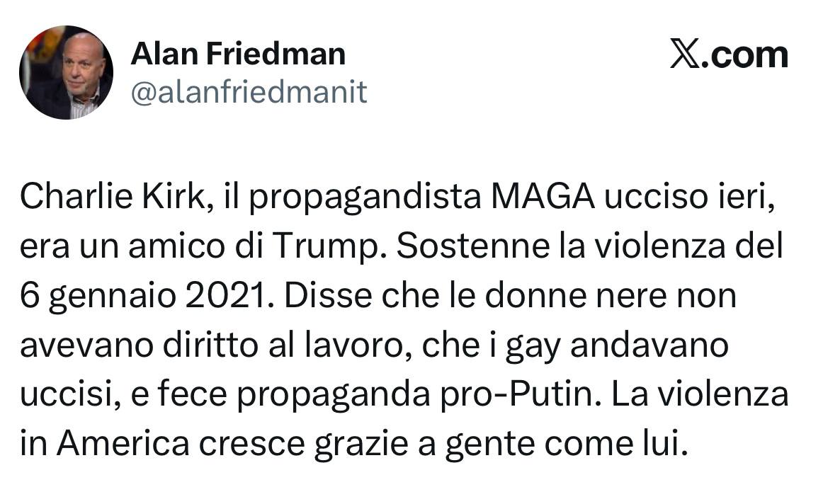The height and width of the screenshot is (504, 828).
Task: Open Alan Friedman's profile avatar photo
Action: tap(66, 72)
